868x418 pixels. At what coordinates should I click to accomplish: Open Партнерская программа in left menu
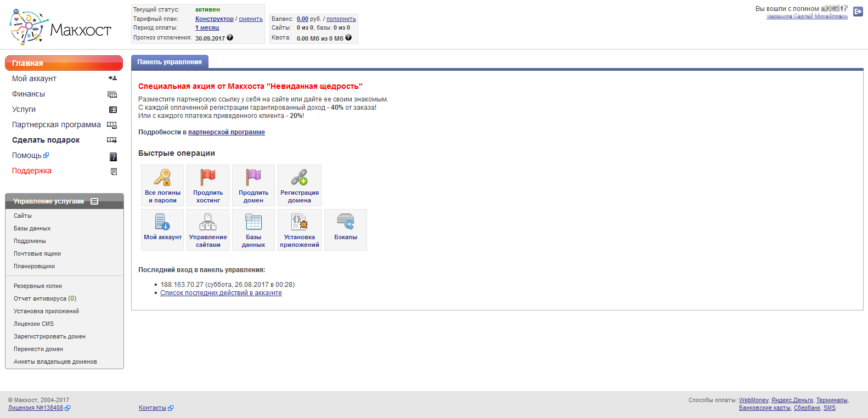tap(57, 125)
